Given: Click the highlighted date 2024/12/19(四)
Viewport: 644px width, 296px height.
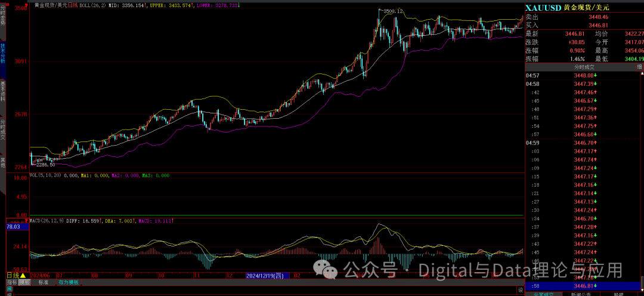Looking at the screenshot, I should 267,276.
